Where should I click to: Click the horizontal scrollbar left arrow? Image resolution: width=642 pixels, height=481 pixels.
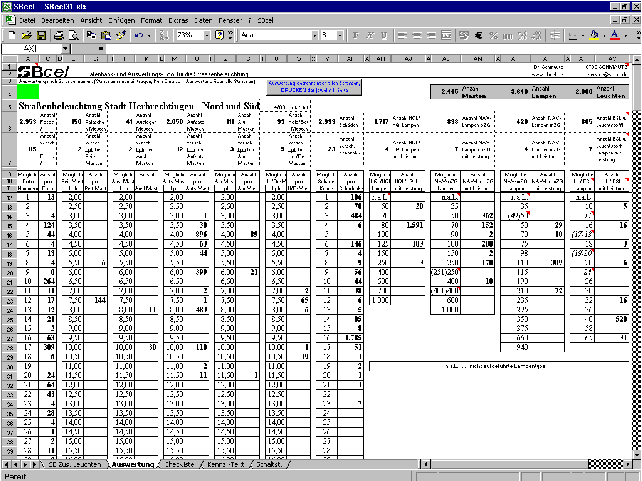pyautogui.click(x=426, y=464)
